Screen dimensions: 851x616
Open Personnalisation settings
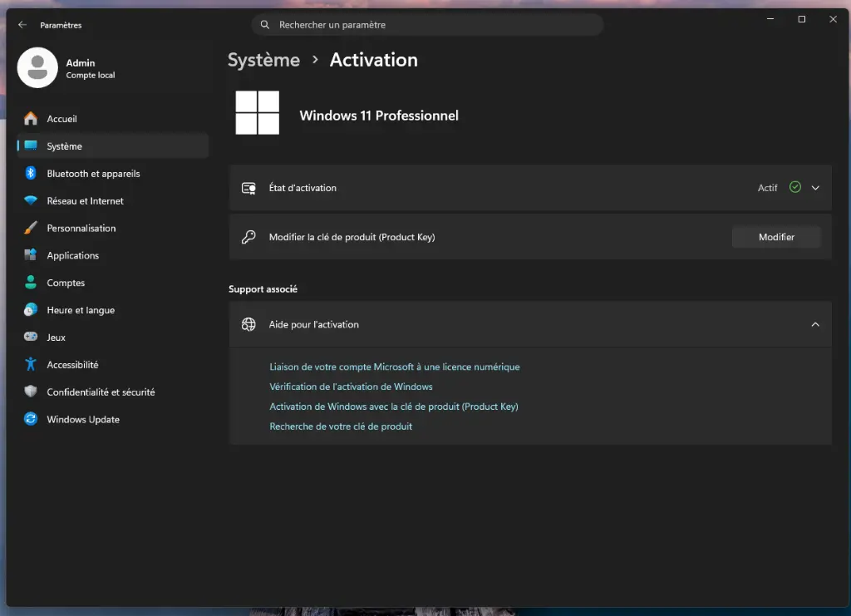[x=113, y=228]
